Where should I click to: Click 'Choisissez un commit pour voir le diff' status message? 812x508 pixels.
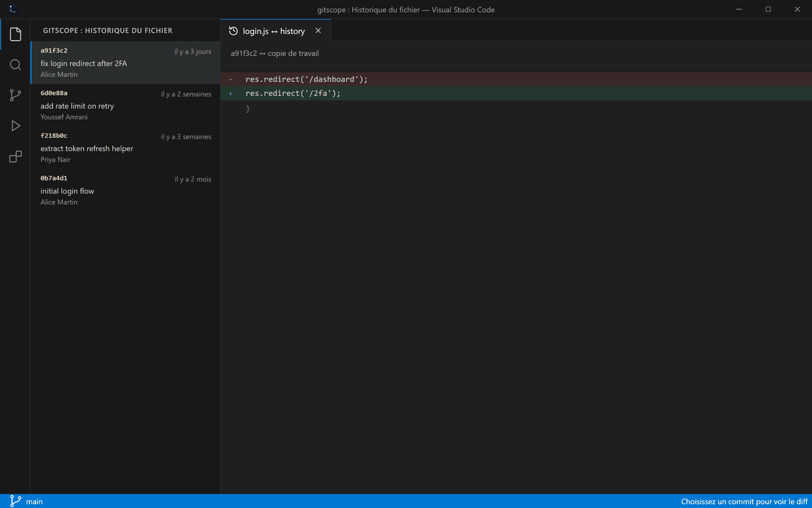[x=744, y=502]
